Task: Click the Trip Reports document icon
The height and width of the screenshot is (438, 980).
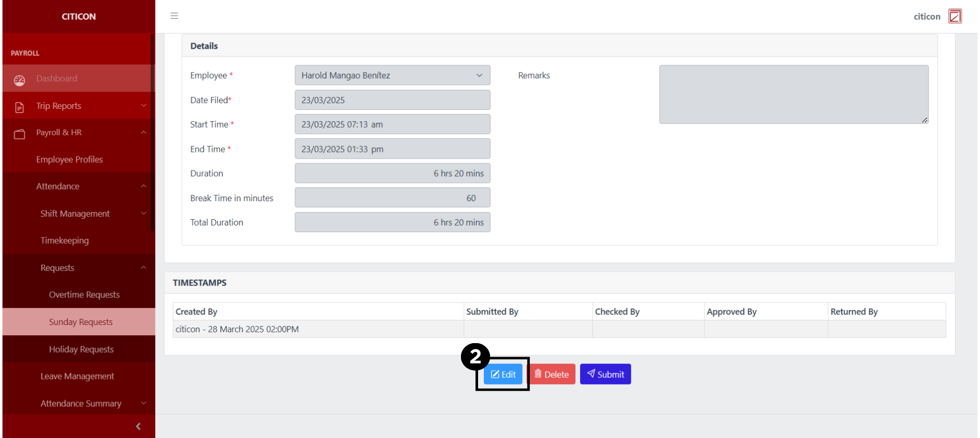Action: pyautogui.click(x=20, y=107)
